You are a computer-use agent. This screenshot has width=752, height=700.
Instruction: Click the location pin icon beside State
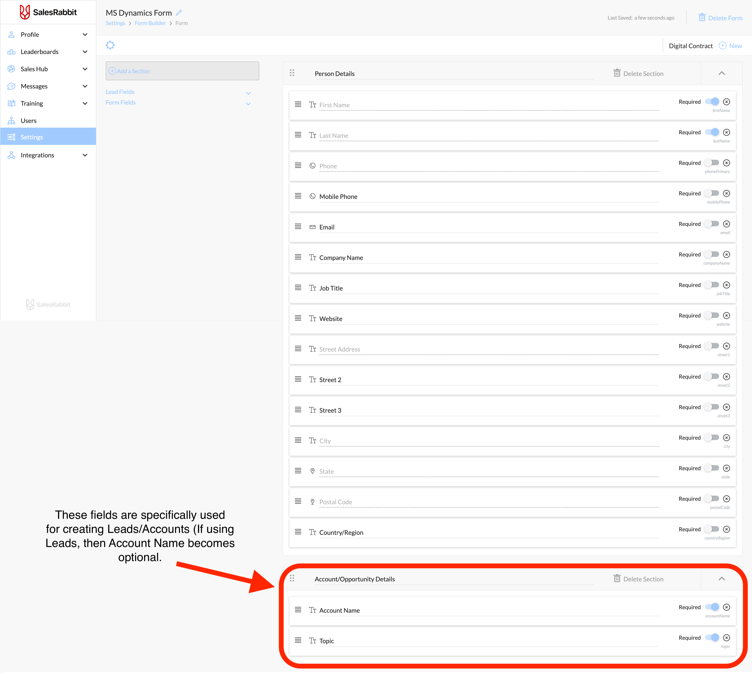(x=312, y=471)
